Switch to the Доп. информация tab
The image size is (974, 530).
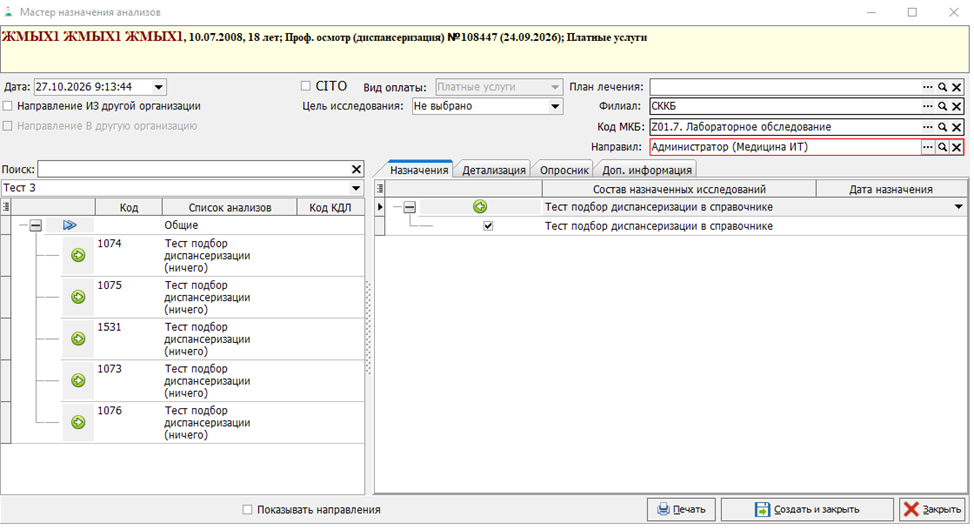tap(647, 170)
